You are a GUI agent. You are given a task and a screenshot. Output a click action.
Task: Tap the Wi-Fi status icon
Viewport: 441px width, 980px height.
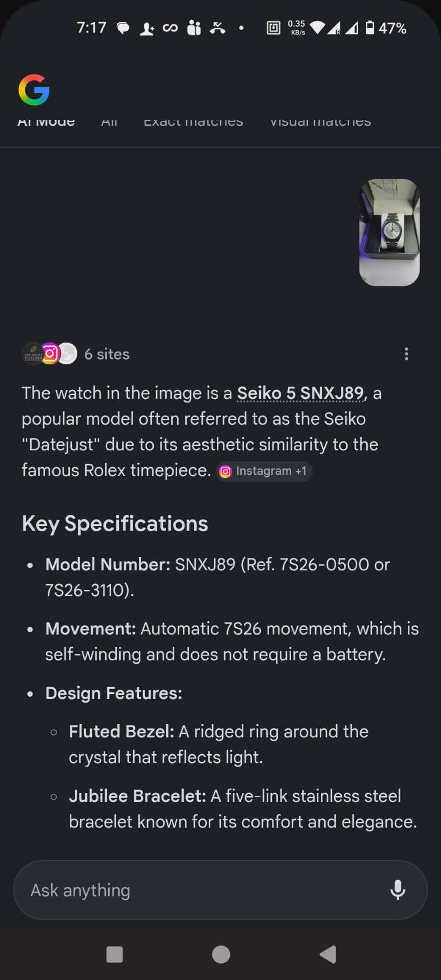317,28
